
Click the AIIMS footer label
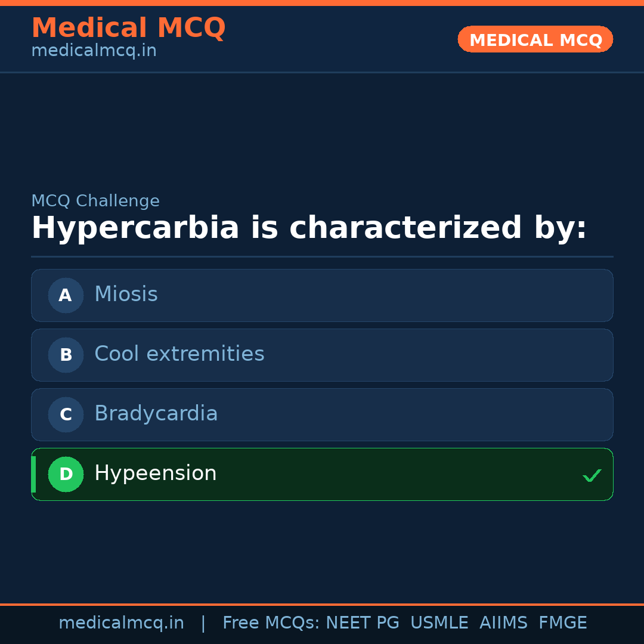pyautogui.click(x=503, y=623)
